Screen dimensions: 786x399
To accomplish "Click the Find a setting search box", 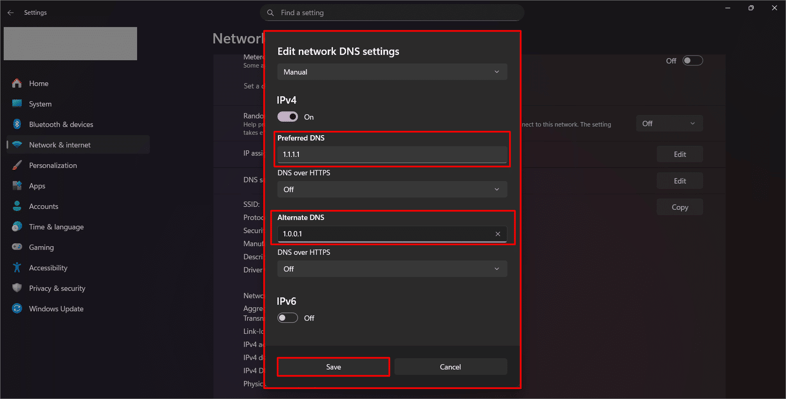I will point(392,13).
